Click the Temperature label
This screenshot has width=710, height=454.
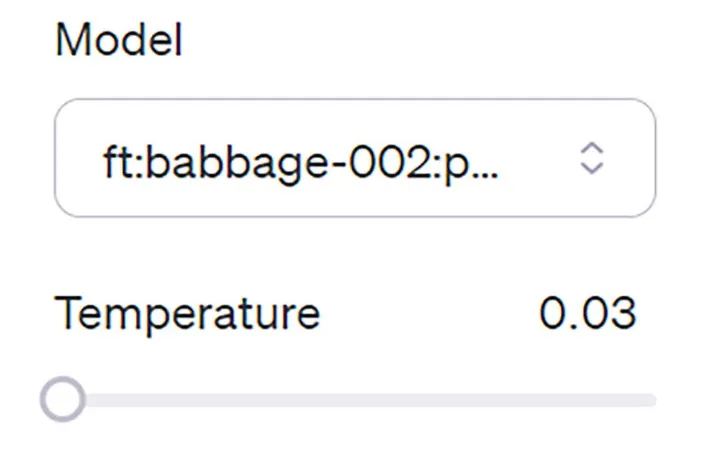point(187,314)
